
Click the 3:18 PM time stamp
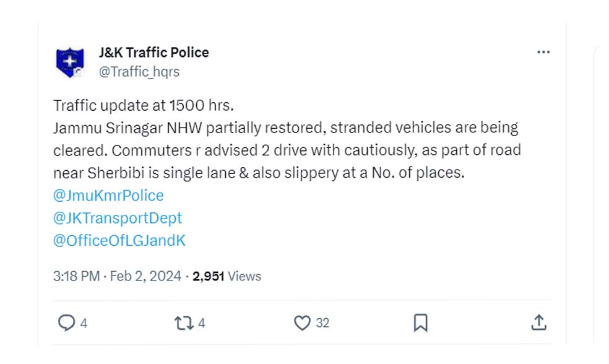[x=76, y=276]
